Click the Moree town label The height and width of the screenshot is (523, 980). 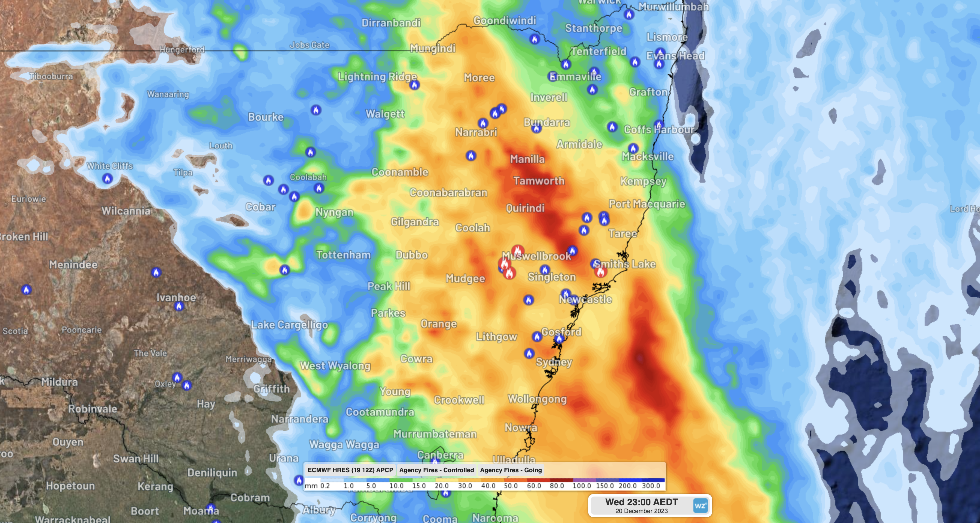479,78
